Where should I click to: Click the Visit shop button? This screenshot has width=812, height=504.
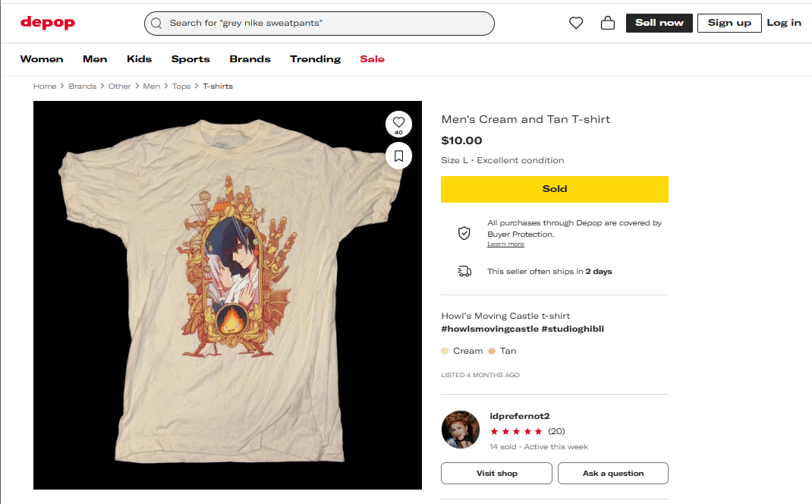pos(496,473)
